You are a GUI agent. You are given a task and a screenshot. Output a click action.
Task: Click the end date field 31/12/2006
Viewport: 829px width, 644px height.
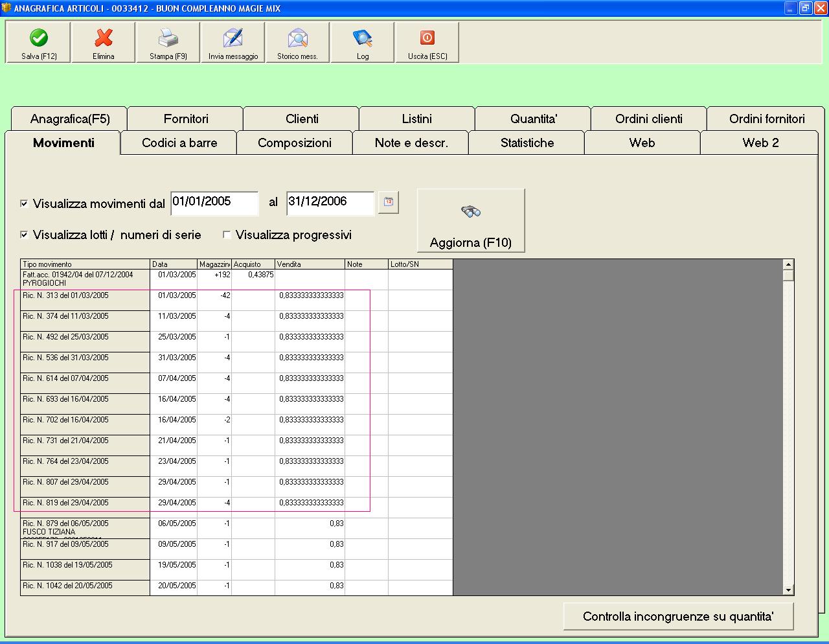[330, 202]
